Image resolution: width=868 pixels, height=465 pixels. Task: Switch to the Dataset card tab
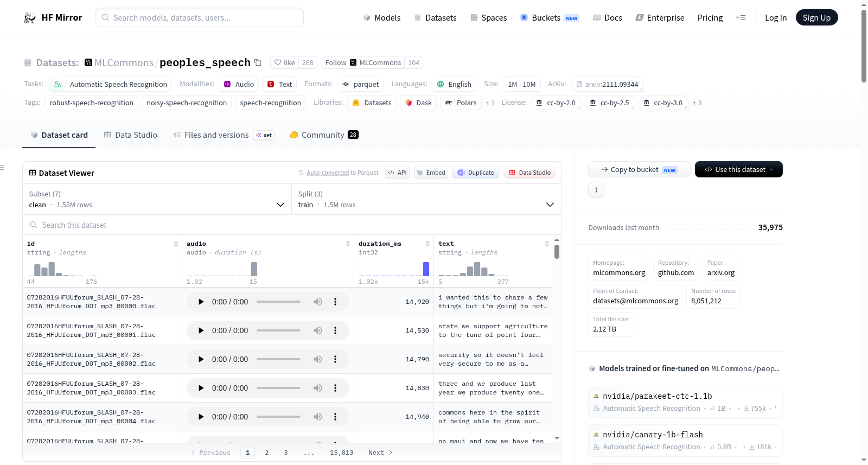coord(59,135)
